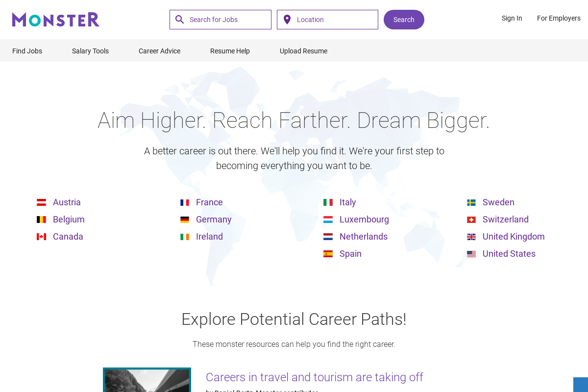Focus the Location input field
588x392 pixels.
335,20
